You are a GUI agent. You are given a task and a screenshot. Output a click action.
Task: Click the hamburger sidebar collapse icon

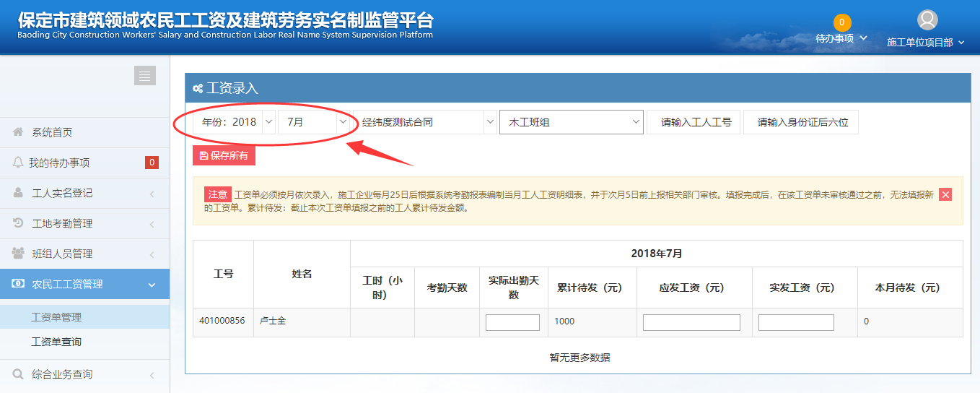point(144,76)
